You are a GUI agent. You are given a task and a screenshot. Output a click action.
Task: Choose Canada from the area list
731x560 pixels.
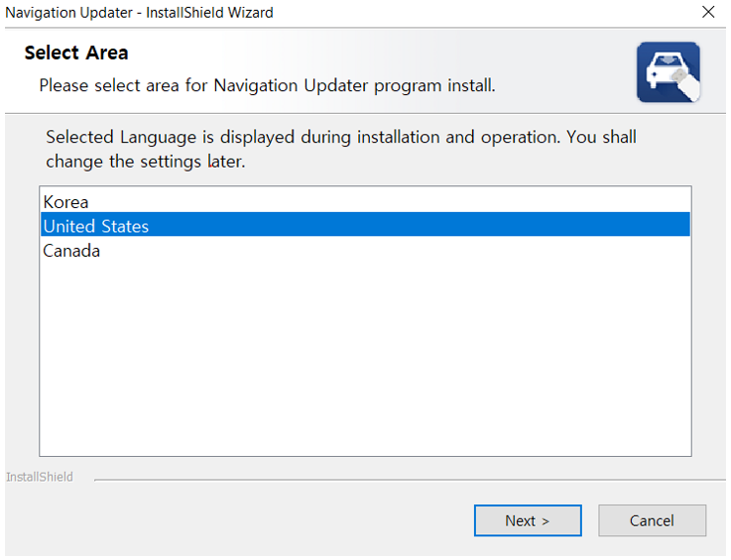365,250
